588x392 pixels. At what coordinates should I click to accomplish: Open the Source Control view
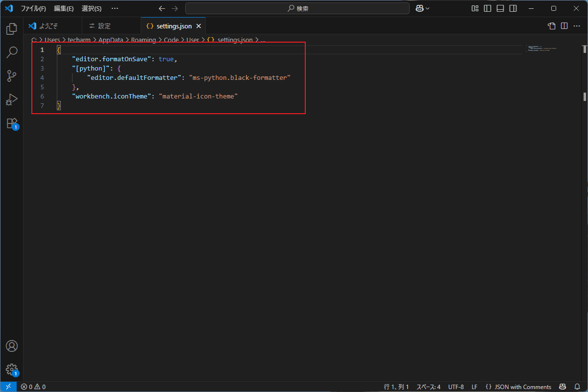(x=12, y=76)
